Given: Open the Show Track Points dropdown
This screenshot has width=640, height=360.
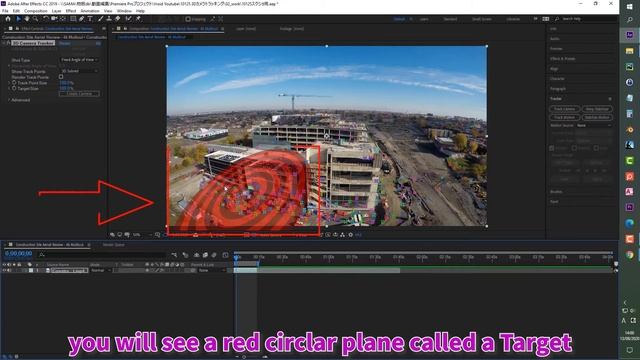Looking at the screenshot, I should (79, 71).
